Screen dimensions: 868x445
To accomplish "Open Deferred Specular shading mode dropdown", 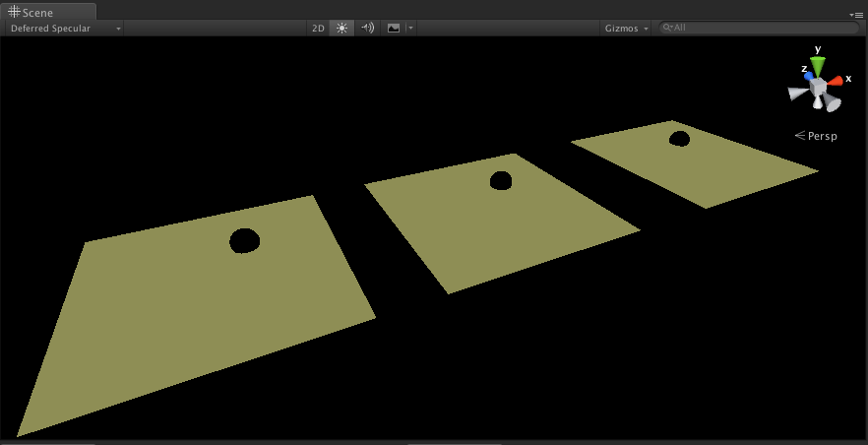I will (65, 29).
